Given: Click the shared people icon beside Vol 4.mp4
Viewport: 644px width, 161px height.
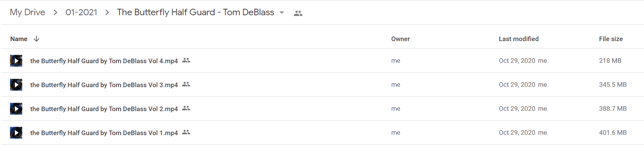Looking at the screenshot, I should (x=186, y=60).
